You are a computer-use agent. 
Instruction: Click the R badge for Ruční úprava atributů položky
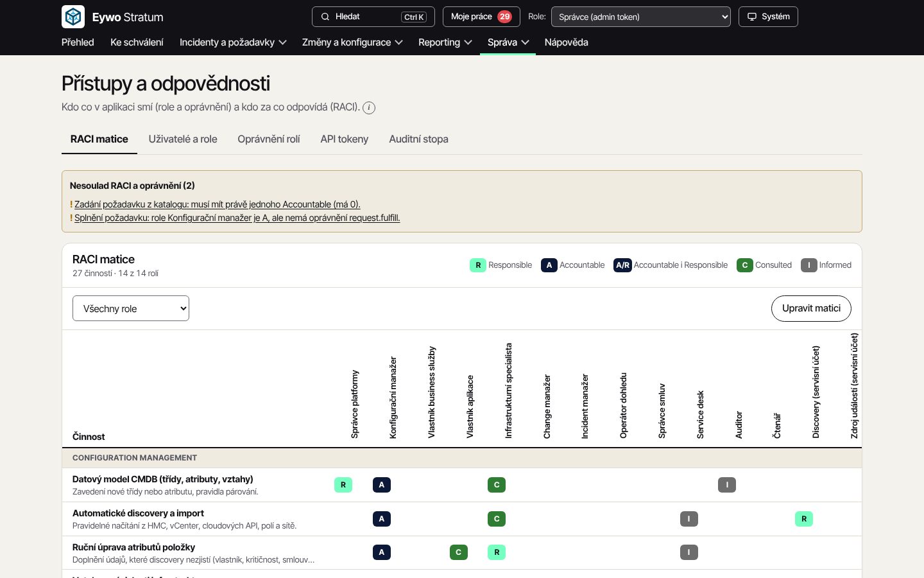(x=497, y=552)
